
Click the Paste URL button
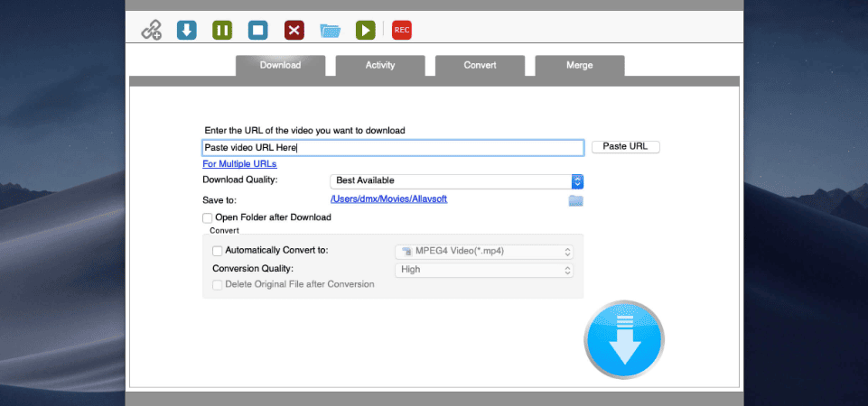coord(626,147)
